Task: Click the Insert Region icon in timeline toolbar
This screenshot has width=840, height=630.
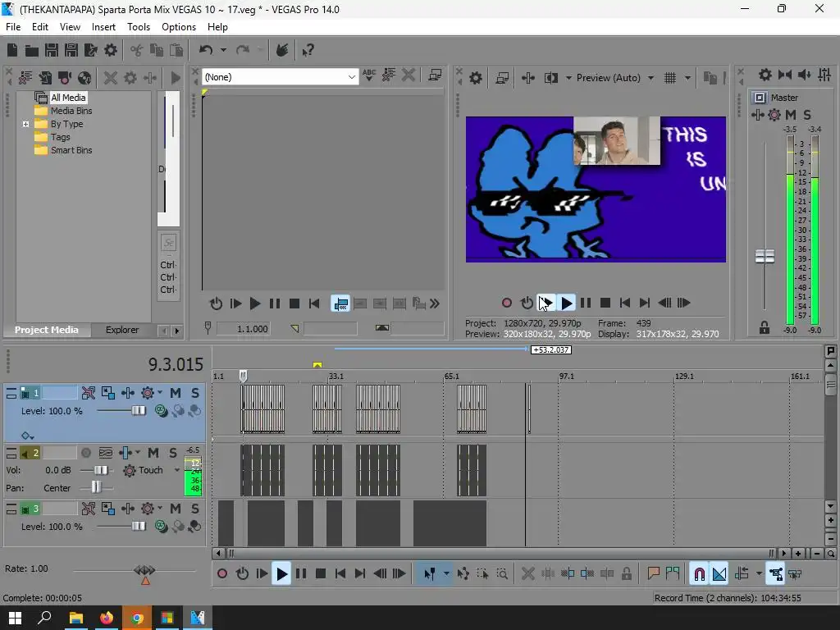Action: point(673,573)
